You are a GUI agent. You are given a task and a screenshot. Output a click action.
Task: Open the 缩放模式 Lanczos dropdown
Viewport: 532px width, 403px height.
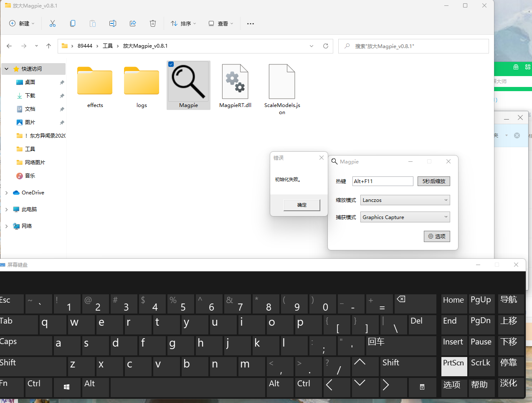click(x=405, y=200)
